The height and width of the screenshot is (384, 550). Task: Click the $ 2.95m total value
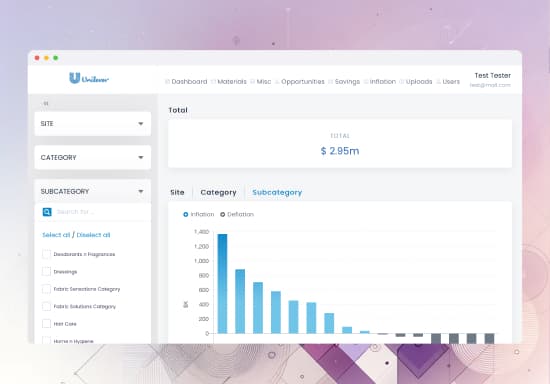pos(340,151)
